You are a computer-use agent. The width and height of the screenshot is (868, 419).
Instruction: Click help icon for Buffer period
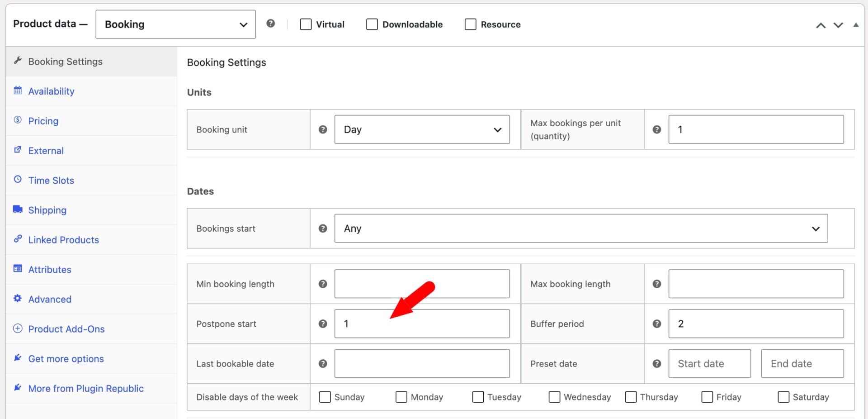click(657, 324)
